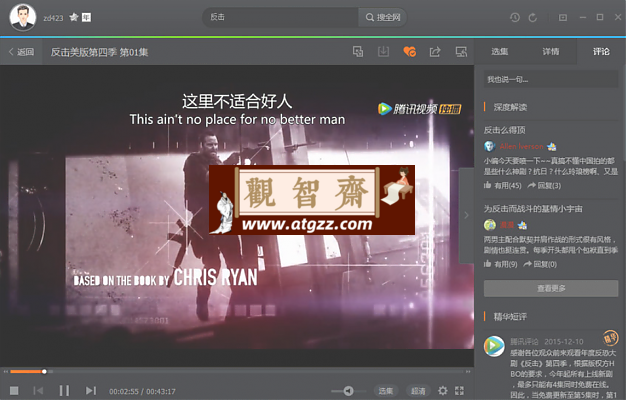Click the Allen Iverson username

(x=521, y=147)
